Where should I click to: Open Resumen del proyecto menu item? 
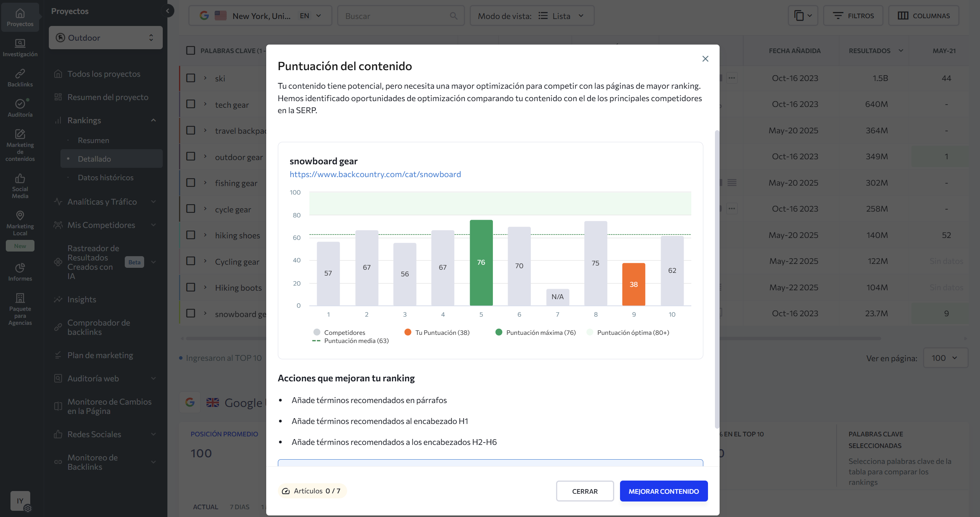coord(108,97)
